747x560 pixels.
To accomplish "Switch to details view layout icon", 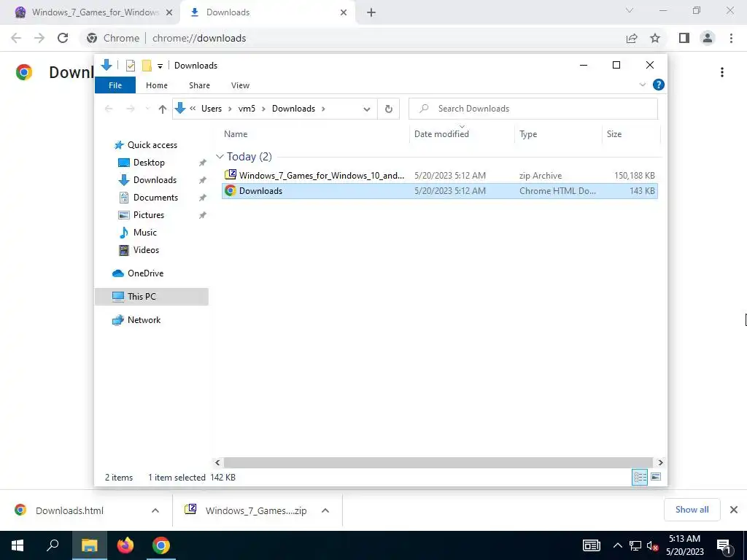I will pyautogui.click(x=640, y=477).
